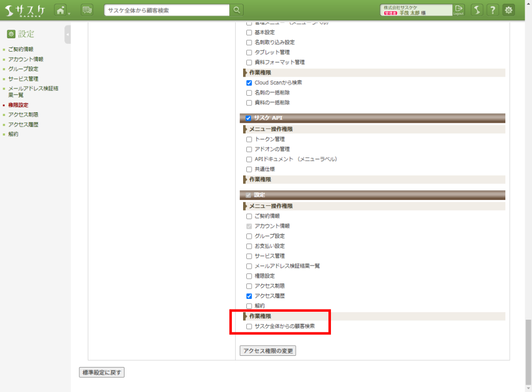Screen dimensions: 532x392
Task: Check アクセス制限 permission checkbox
Action: pos(249,286)
